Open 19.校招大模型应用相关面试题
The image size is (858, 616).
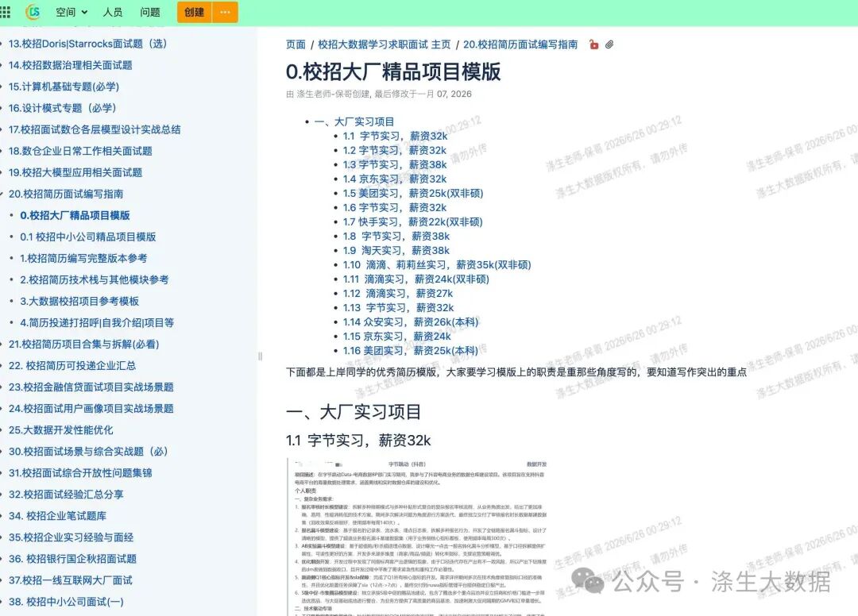[x=75, y=172]
